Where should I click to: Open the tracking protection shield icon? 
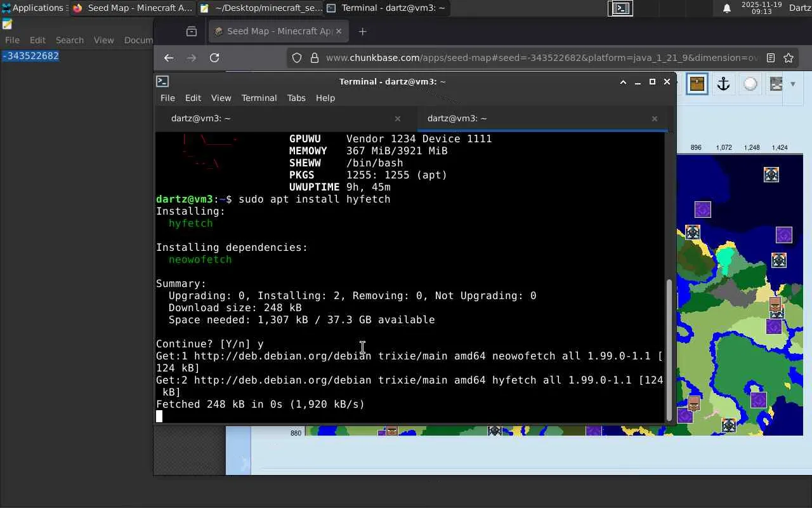tap(297, 58)
